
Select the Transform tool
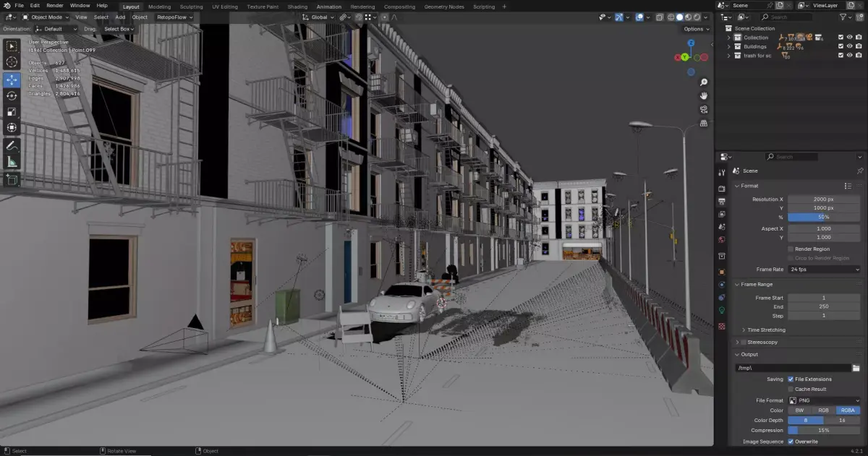12,127
